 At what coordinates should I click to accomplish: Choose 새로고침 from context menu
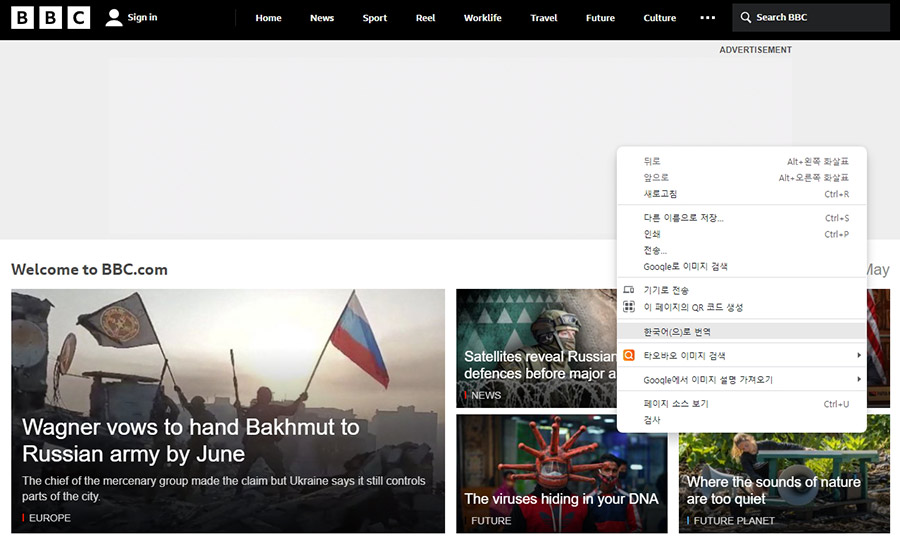click(x=742, y=193)
